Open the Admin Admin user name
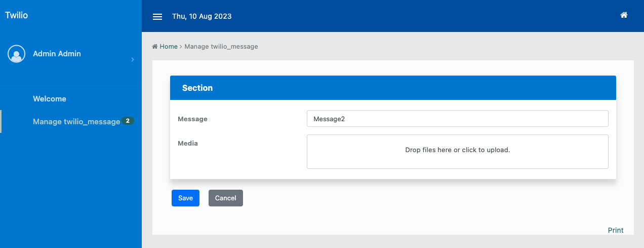 tap(57, 54)
